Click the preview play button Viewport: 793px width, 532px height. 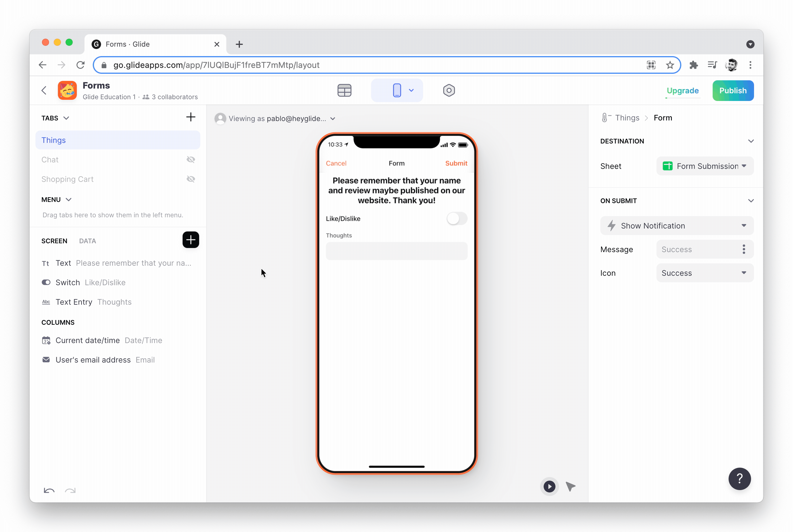(x=549, y=487)
